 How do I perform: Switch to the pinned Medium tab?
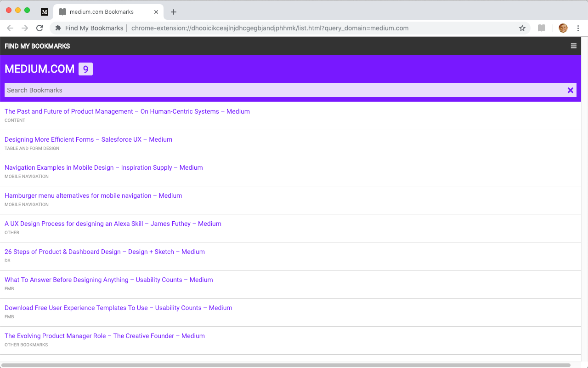(x=44, y=11)
